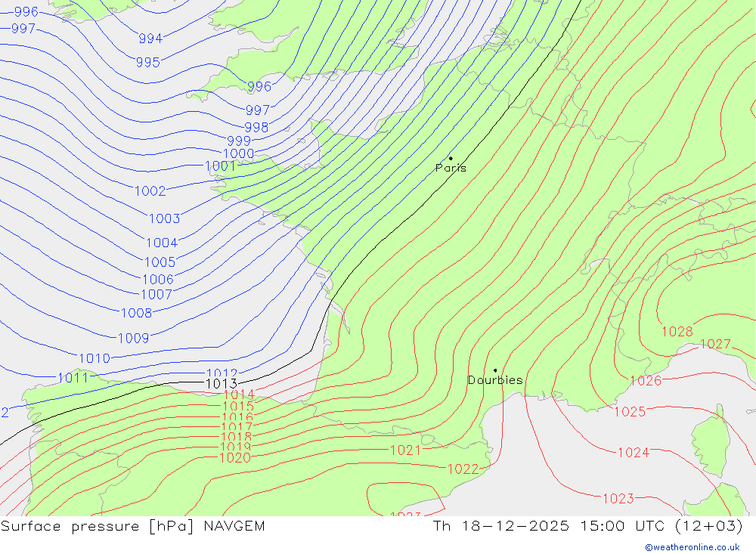Click the Paris city label
Screen dimensions: 756x554
tap(451, 168)
